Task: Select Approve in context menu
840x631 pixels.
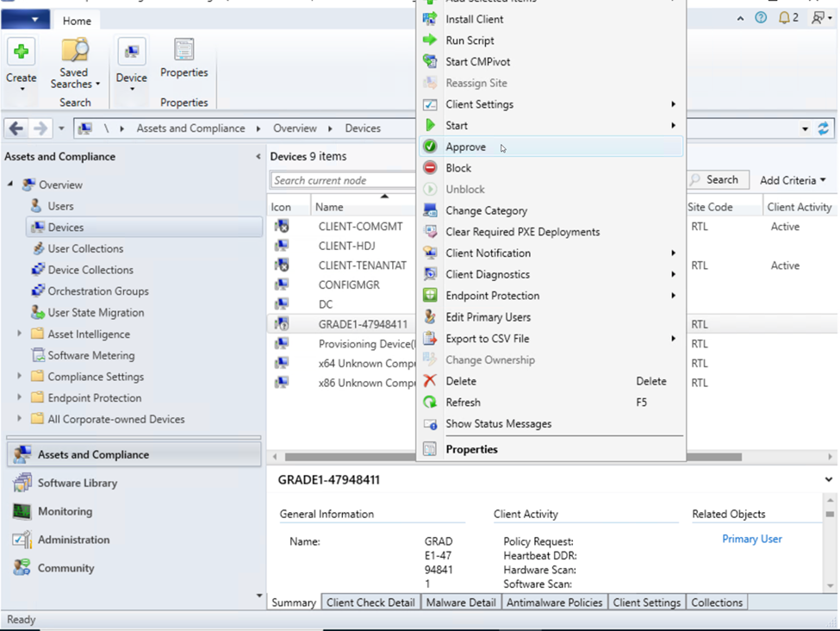Action: pyautogui.click(x=551, y=147)
